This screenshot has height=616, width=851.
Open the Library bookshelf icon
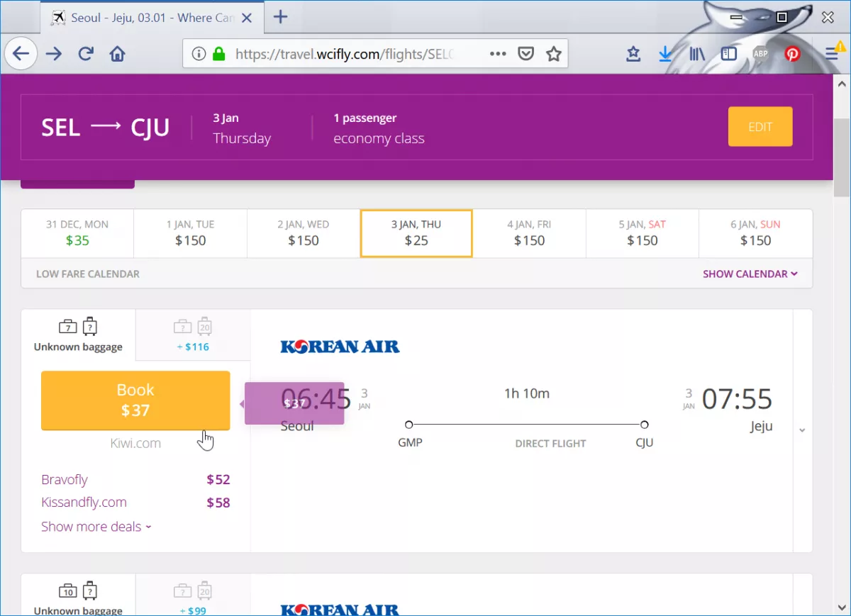[x=697, y=54]
